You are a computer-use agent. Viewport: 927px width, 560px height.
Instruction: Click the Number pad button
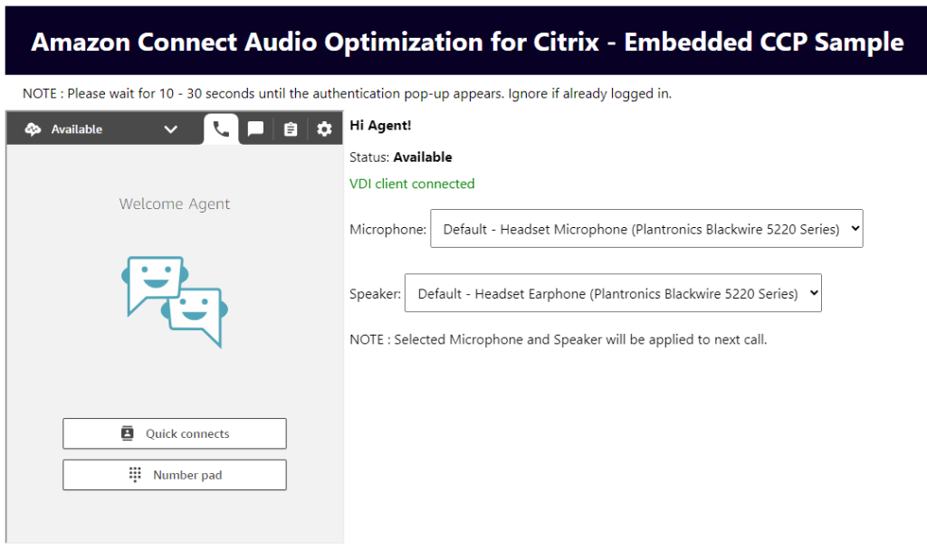pos(174,474)
